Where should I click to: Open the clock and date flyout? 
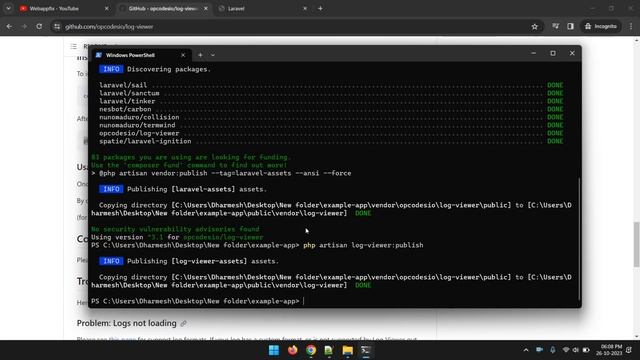click(609, 350)
